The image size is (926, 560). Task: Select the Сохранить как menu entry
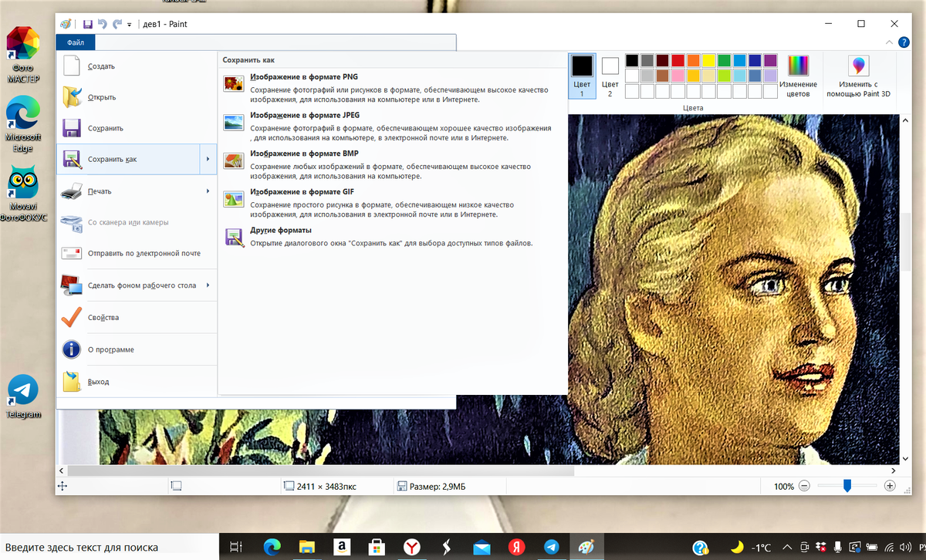point(128,160)
